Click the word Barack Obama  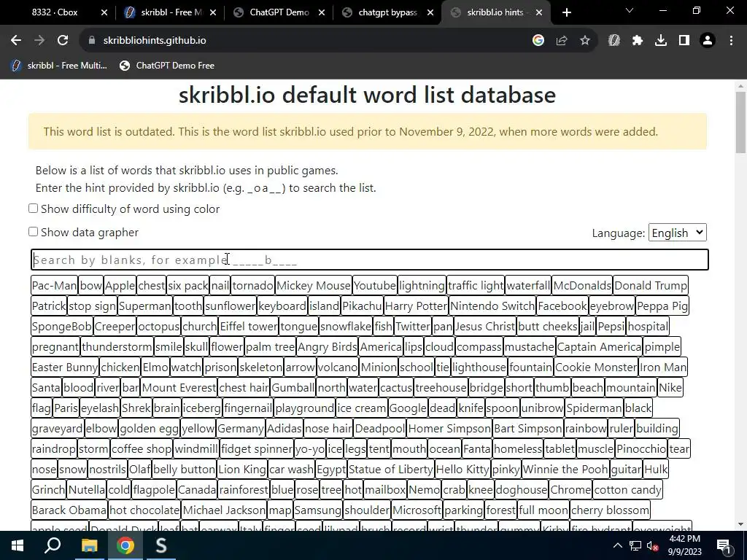(69, 510)
